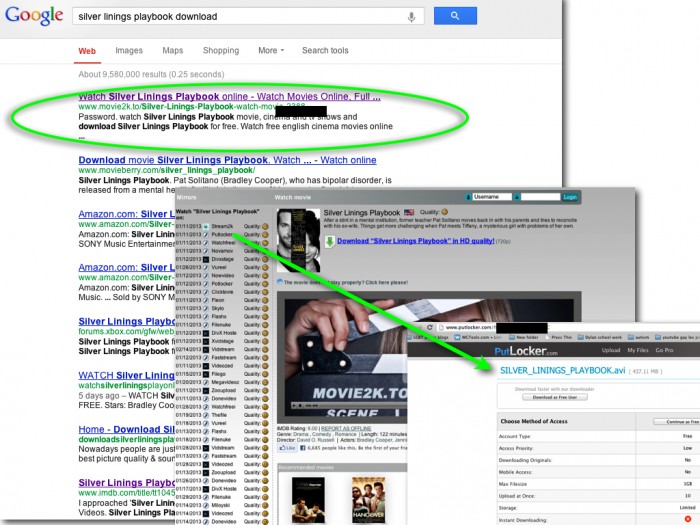700x525 pixels.
Task: Click Upload in PutLocker navigation
Action: 611,350
